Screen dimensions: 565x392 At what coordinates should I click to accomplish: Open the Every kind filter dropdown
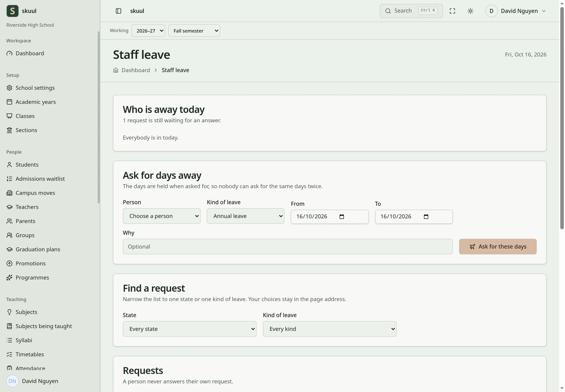(329, 329)
